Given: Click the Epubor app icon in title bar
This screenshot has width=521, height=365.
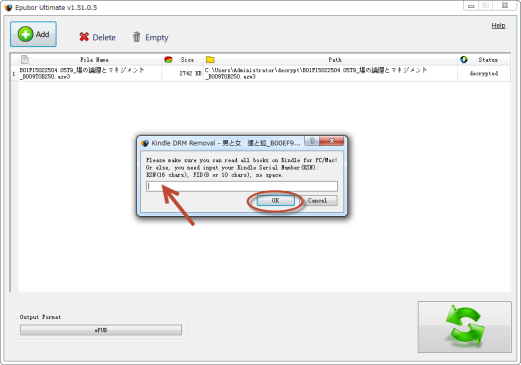Looking at the screenshot, I should [x=8, y=7].
